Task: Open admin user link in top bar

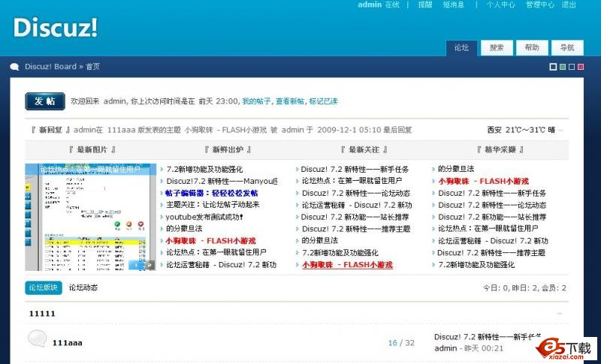Action: [370, 5]
